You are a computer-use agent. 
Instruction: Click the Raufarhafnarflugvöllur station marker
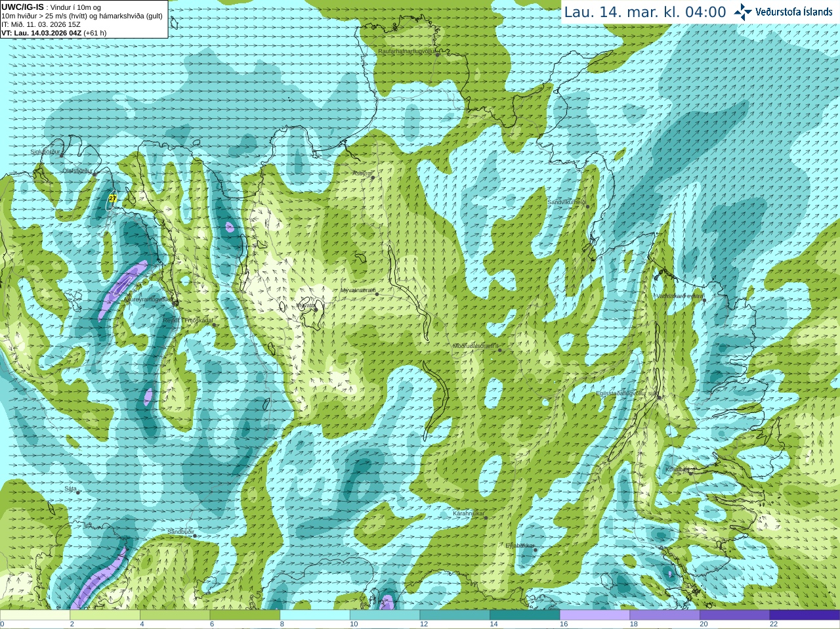click(438, 54)
